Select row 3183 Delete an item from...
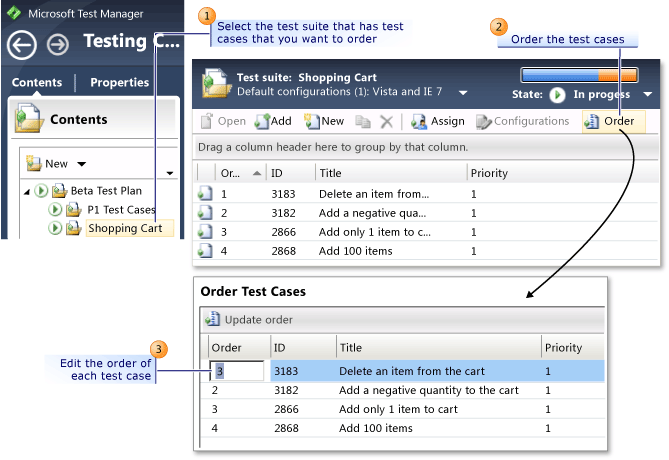Screen dimensions: 669x460 tap(426, 194)
